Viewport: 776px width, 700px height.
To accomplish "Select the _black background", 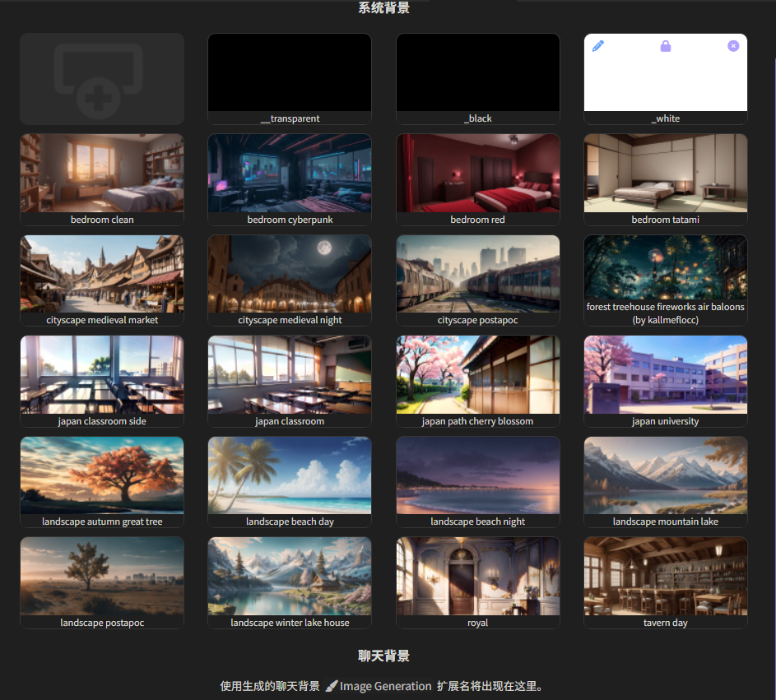I will [477, 74].
